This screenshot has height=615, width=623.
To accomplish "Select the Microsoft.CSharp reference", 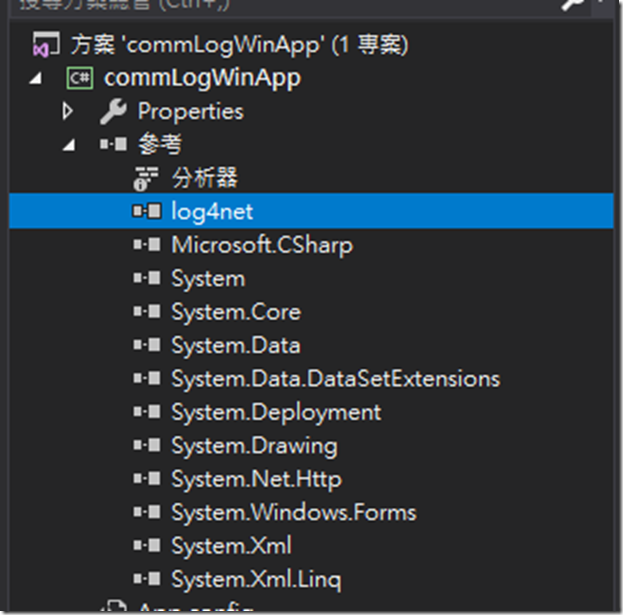I will point(262,245).
